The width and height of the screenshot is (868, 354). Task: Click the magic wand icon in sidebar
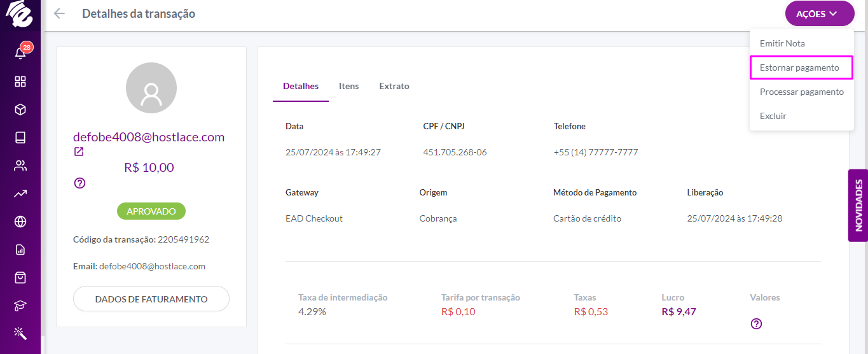click(x=20, y=333)
